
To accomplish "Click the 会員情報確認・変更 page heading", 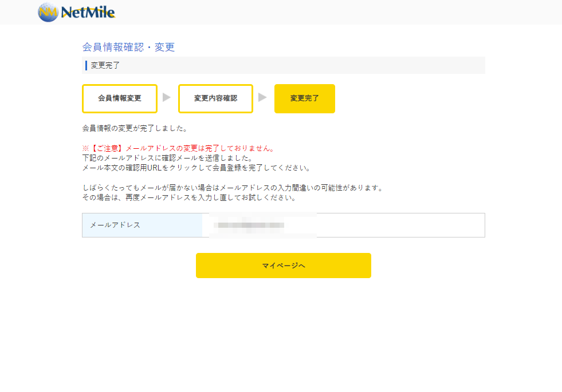I will [x=128, y=47].
